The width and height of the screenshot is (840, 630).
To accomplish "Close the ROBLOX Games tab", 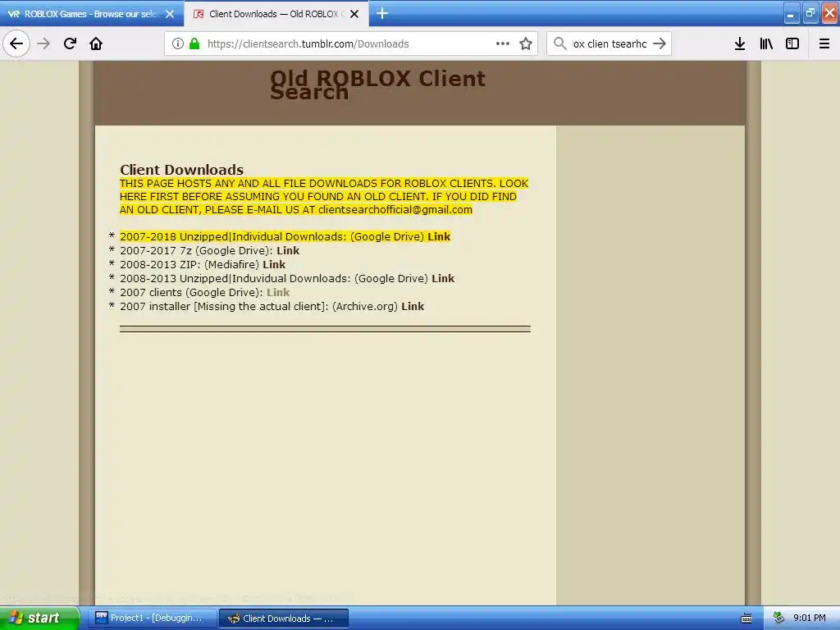I will click(170, 14).
